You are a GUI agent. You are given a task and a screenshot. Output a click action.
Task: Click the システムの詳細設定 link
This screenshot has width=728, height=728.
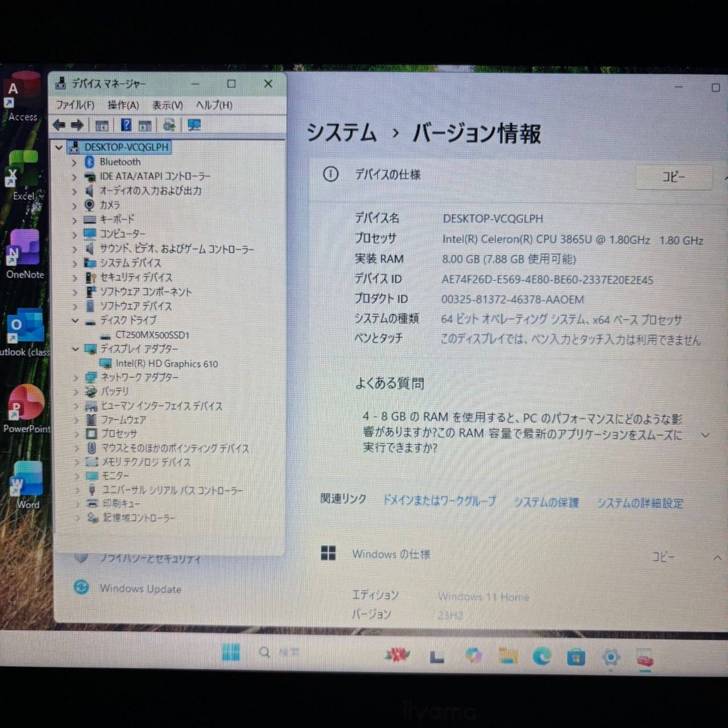coord(639,503)
